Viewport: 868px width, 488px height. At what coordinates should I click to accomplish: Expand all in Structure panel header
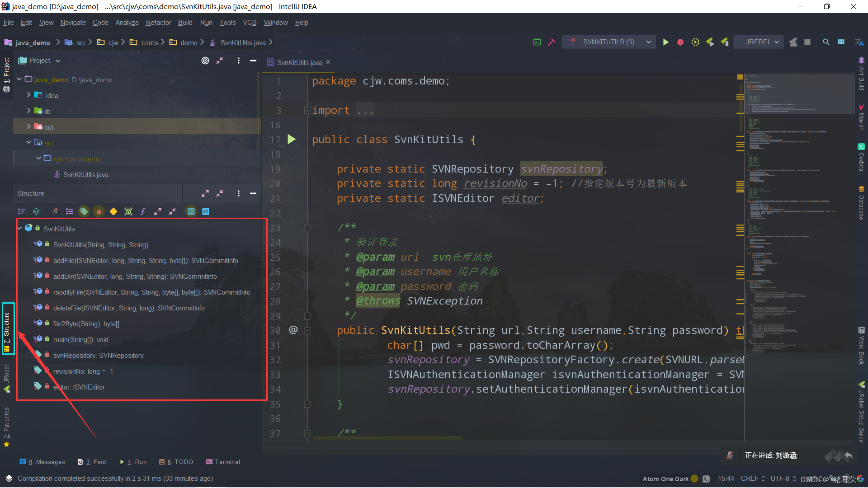(x=205, y=193)
